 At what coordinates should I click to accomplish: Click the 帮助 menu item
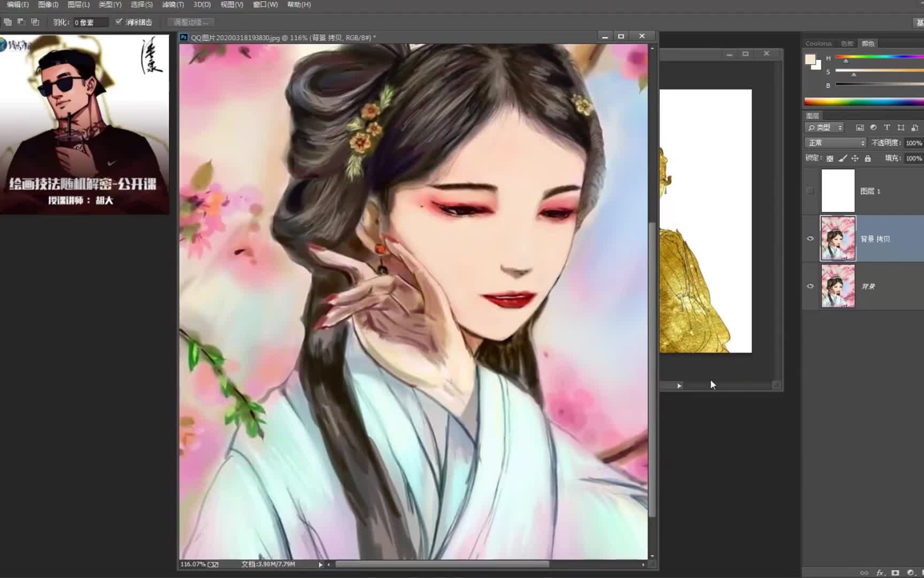(x=299, y=4)
